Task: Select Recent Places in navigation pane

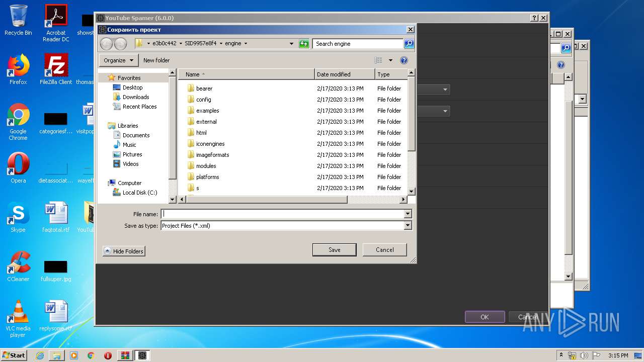Action: point(139,107)
